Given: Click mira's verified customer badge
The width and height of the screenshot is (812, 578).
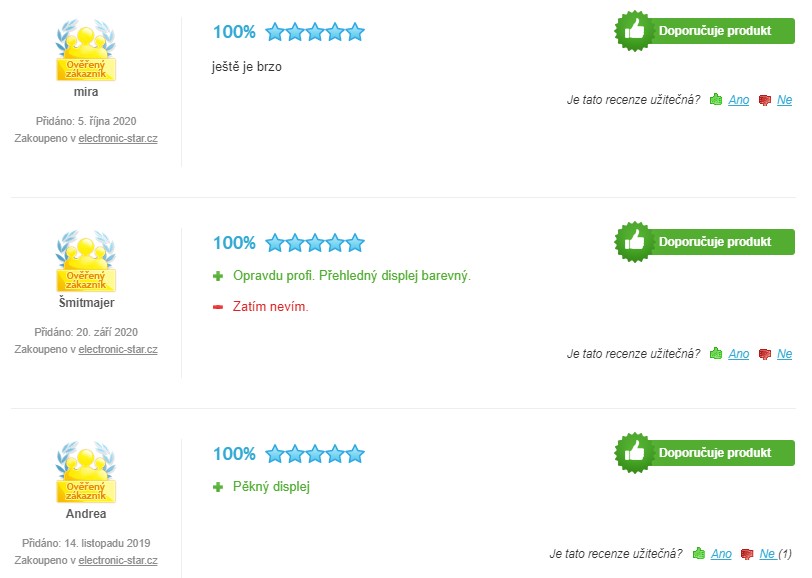Looking at the screenshot, I should [86, 50].
